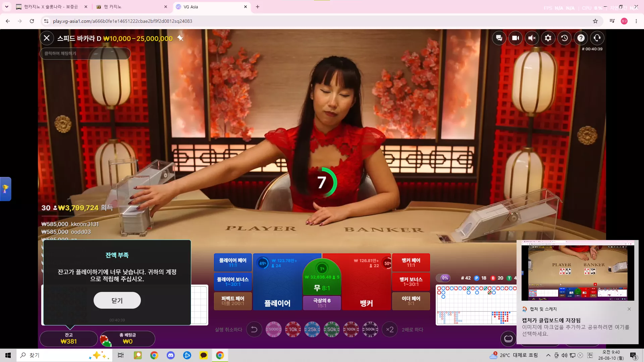Bet on 플레이어 보너스 1~30:1
Image resolution: width=644 pixels, height=362 pixels.
click(233, 282)
